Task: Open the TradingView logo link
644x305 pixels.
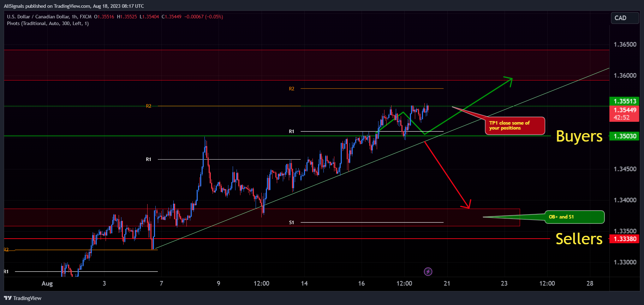Action: tap(23, 298)
